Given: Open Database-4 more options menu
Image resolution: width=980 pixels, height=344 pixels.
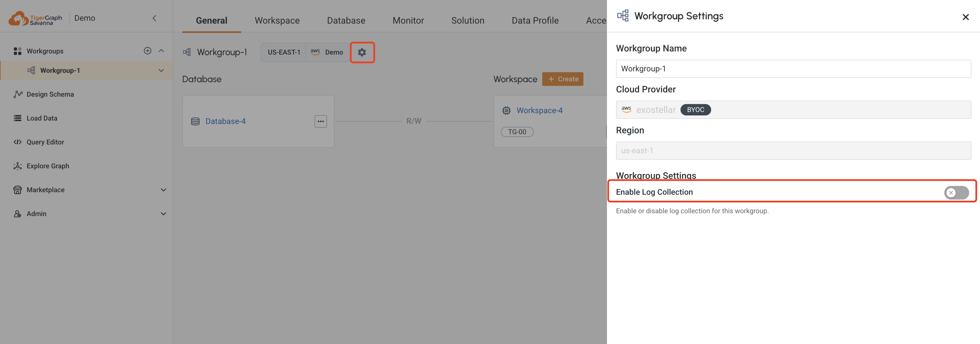Looking at the screenshot, I should (x=321, y=121).
